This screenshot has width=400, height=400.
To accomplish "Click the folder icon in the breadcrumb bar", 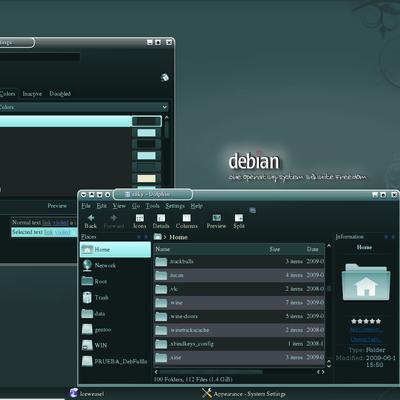I will click(x=158, y=237).
